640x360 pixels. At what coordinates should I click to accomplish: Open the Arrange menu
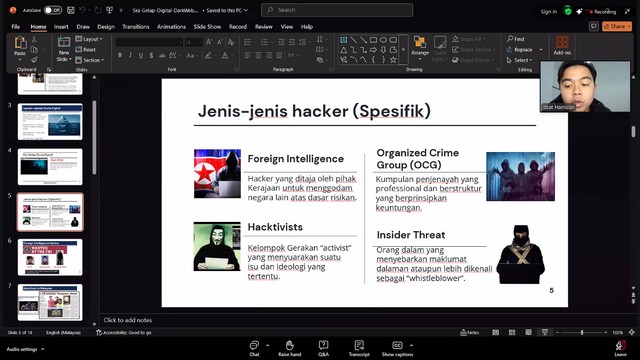(x=420, y=49)
